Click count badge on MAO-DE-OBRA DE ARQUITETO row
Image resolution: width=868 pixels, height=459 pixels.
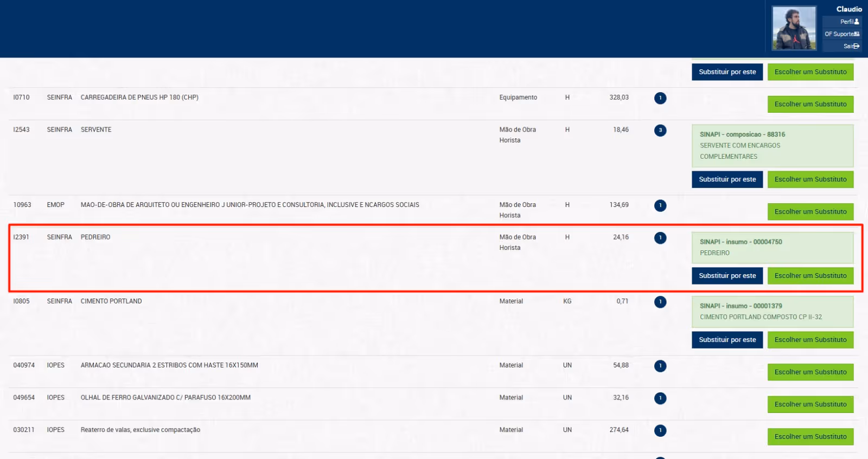[x=660, y=205]
